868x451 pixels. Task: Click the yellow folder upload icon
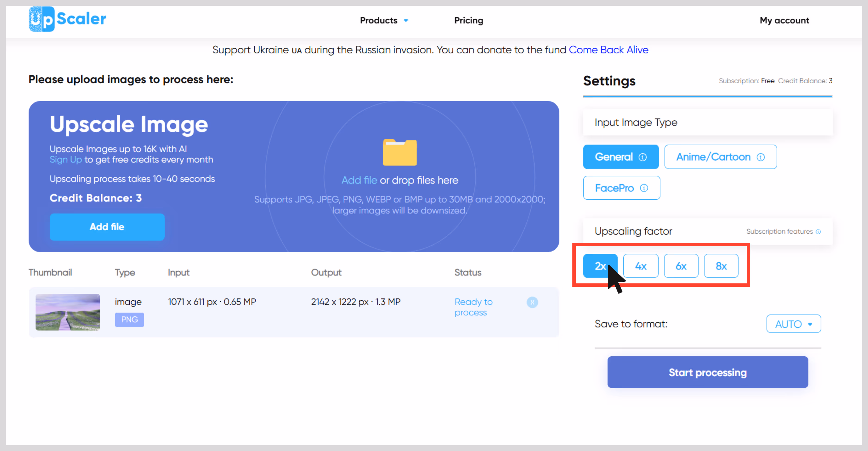[400, 152]
